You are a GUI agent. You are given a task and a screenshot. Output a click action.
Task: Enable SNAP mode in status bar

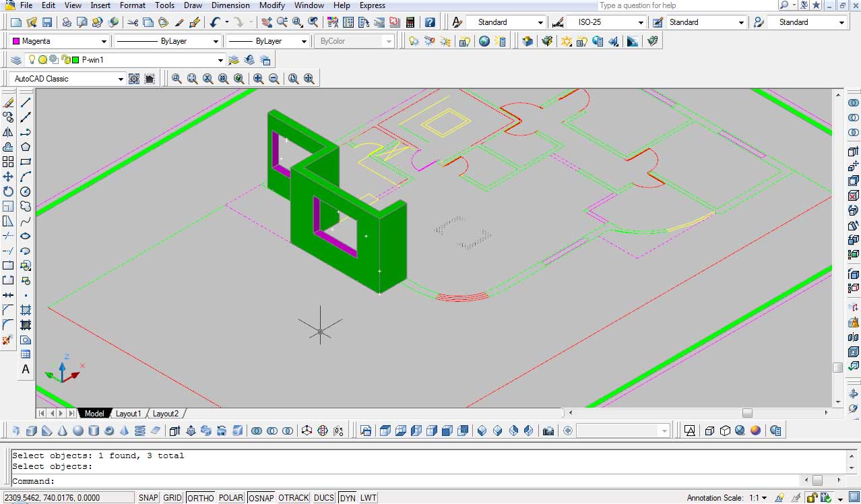148,498
